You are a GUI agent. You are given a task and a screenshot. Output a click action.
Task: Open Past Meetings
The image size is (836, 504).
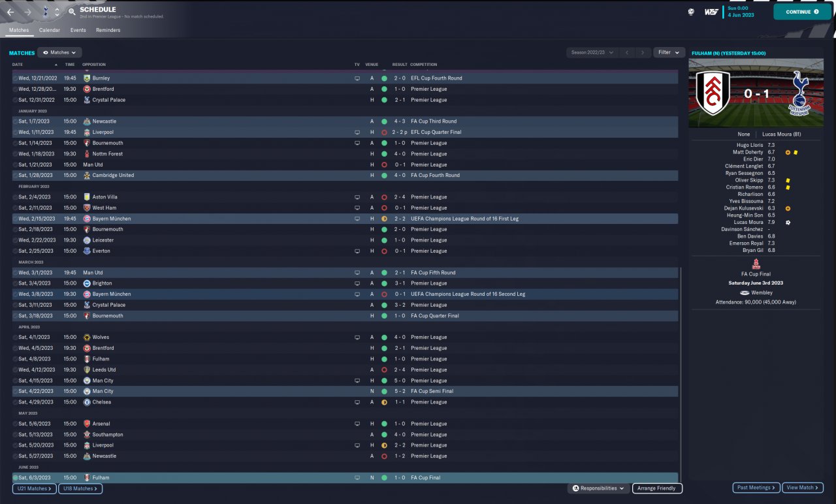coord(756,488)
